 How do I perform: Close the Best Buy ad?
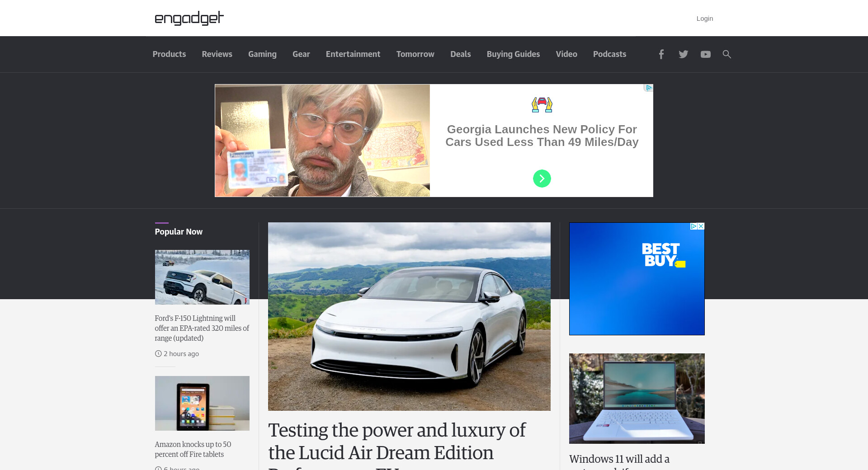701,226
